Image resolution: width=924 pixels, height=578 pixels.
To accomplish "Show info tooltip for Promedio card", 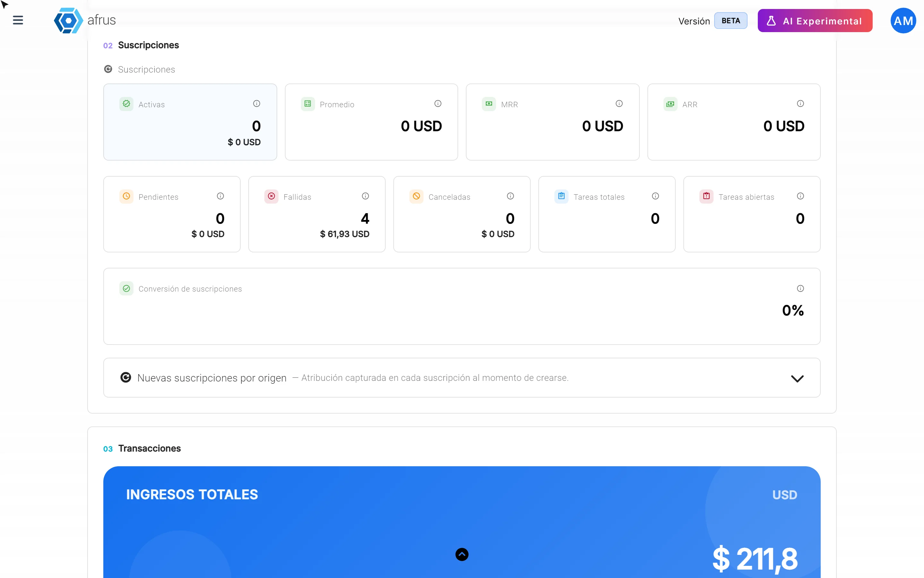I will pos(438,104).
